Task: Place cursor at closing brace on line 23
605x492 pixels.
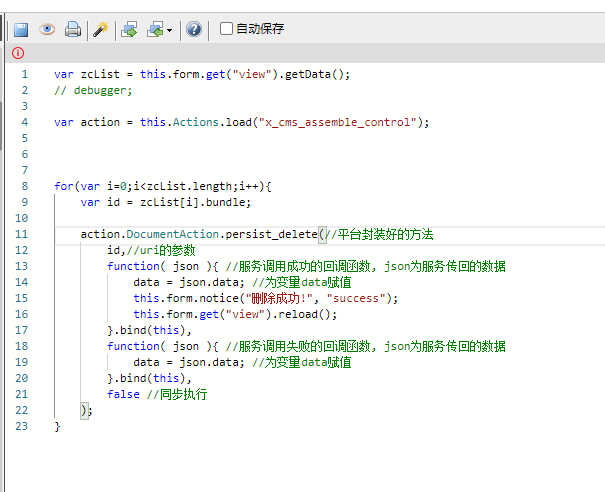Action: coord(58,426)
